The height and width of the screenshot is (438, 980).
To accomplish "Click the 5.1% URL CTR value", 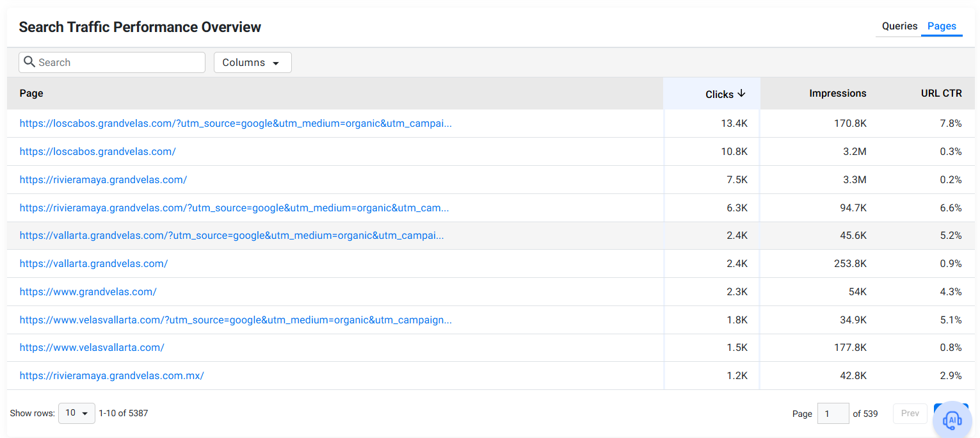I will (951, 320).
